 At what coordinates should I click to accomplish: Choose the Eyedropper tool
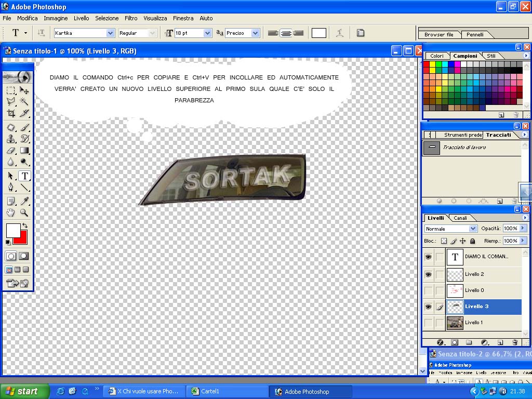pyautogui.click(x=24, y=201)
